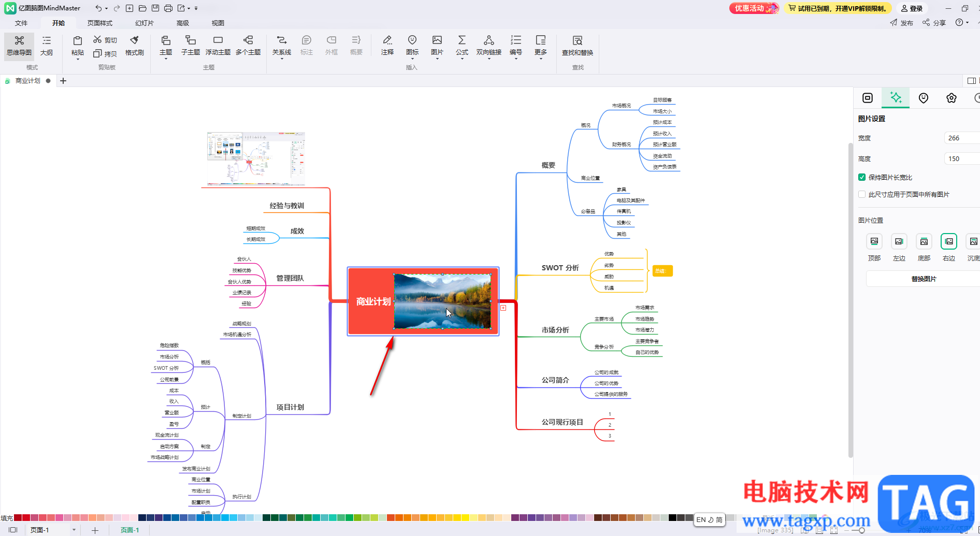The width and height of the screenshot is (980, 536).
Task: Create a new document from title bar
Action: pos(129,8)
